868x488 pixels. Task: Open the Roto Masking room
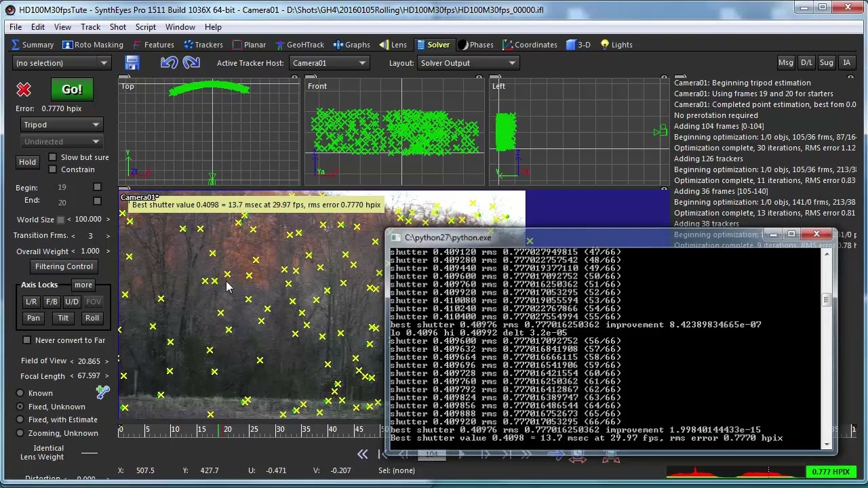coord(92,45)
